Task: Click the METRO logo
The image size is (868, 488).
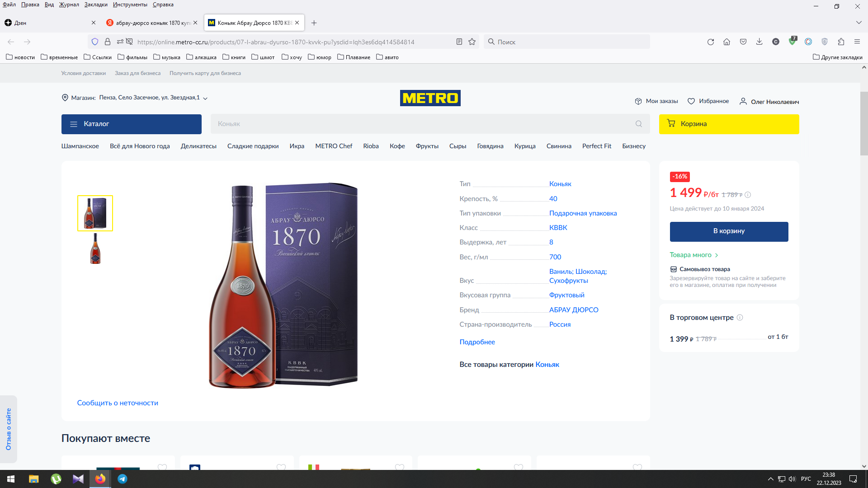Action: (x=430, y=98)
